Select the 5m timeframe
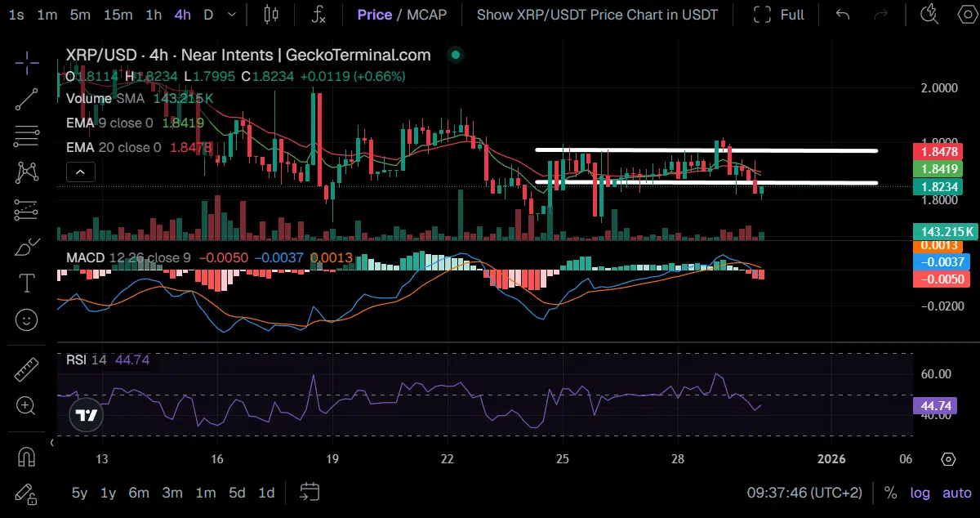 [80, 15]
